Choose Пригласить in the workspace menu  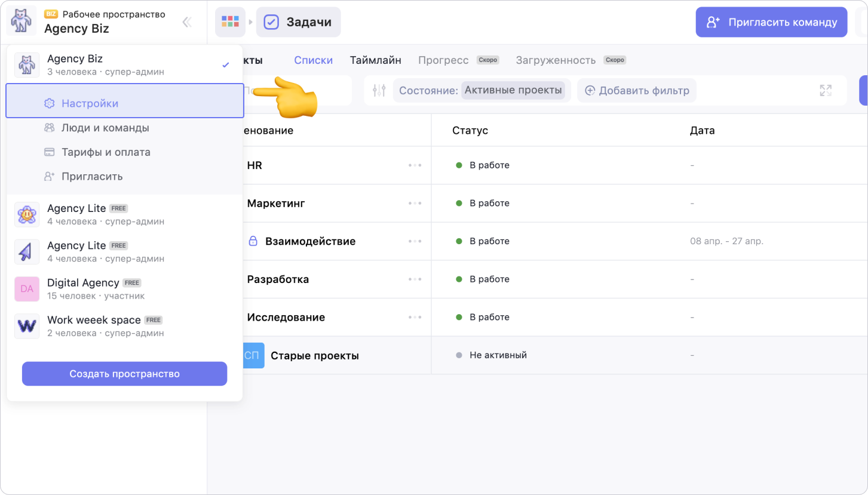[92, 177]
